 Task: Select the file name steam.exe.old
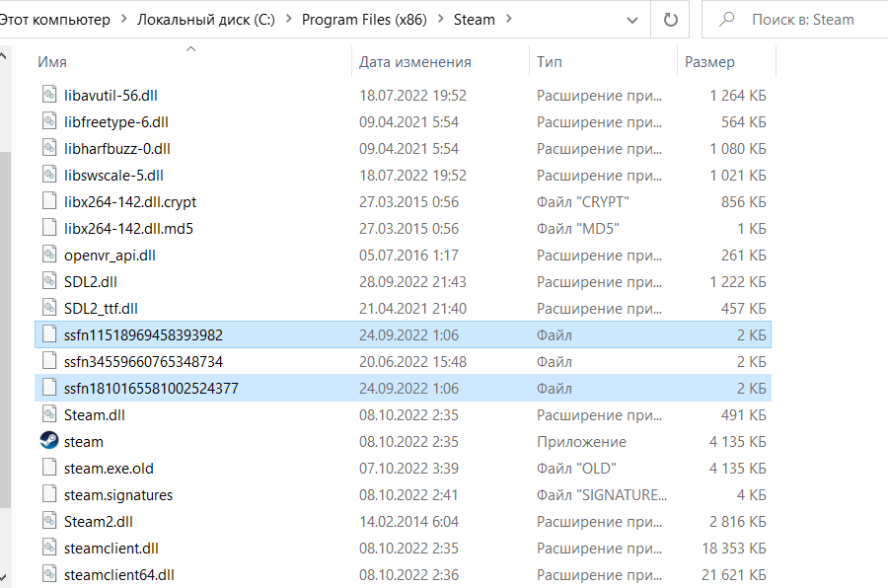(x=109, y=468)
